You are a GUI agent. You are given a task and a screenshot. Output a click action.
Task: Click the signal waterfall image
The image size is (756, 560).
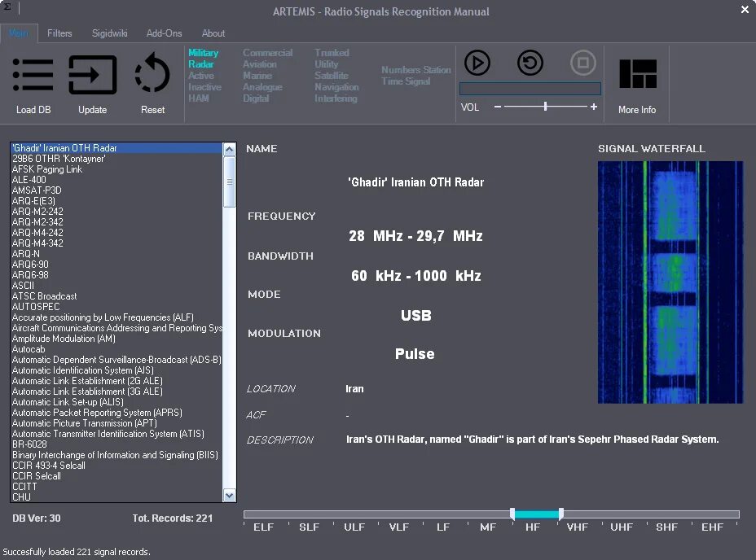670,282
